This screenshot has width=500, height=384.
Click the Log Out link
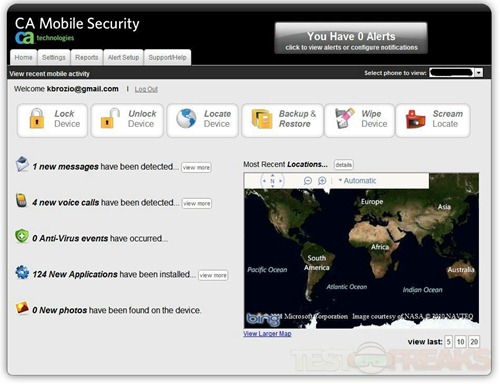point(146,89)
